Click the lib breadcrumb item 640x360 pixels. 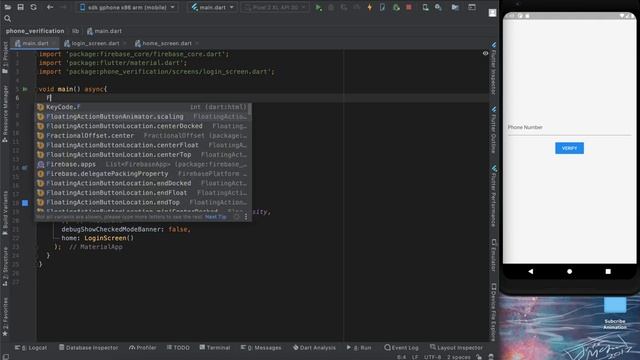coord(76,31)
